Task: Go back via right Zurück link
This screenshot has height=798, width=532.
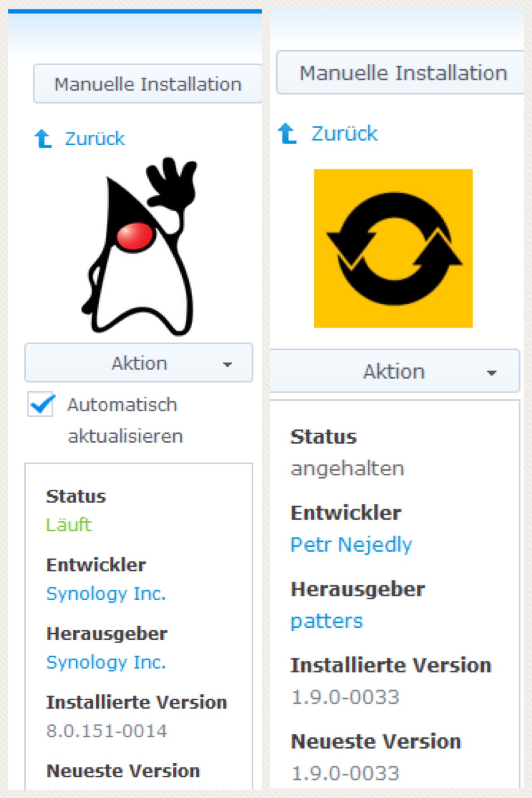Action: click(x=345, y=133)
